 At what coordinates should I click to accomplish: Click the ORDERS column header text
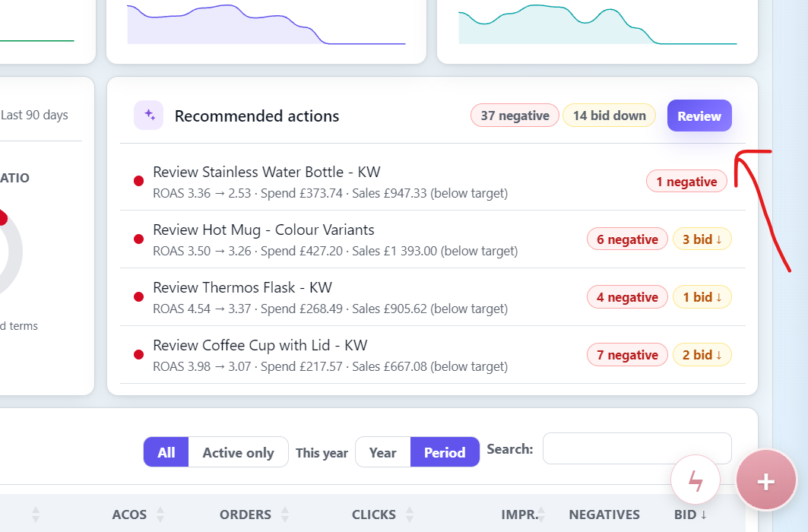click(x=246, y=514)
